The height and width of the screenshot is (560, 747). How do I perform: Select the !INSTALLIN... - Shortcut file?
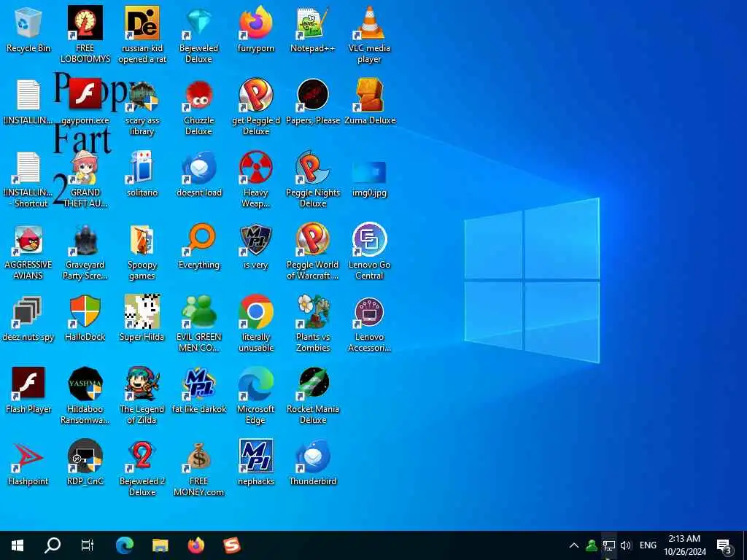click(28, 179)
